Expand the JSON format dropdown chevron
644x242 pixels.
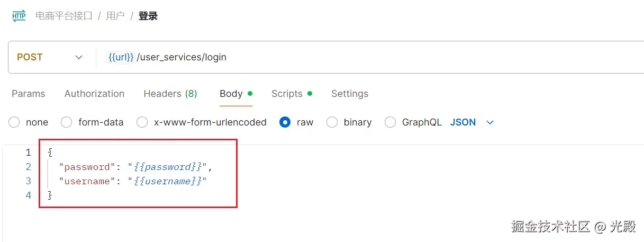(x=490, y=122)
